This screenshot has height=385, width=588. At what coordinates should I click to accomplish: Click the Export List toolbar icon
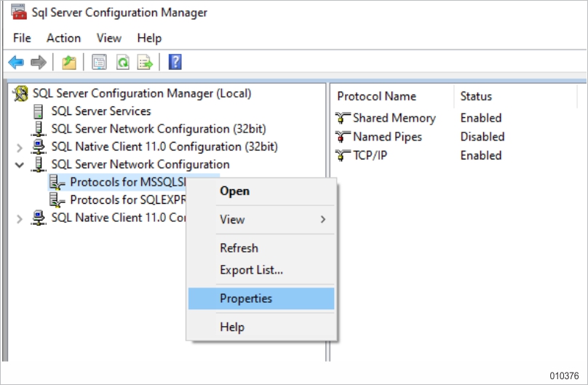145,63
